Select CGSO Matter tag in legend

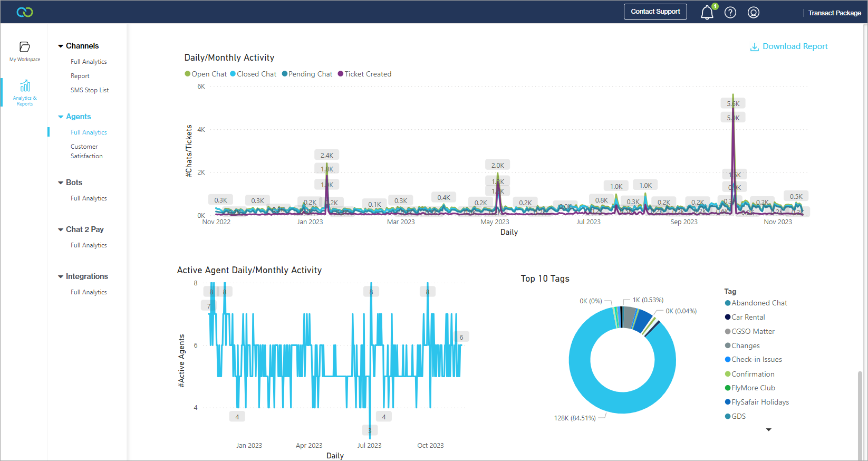(x=750, y=331)
